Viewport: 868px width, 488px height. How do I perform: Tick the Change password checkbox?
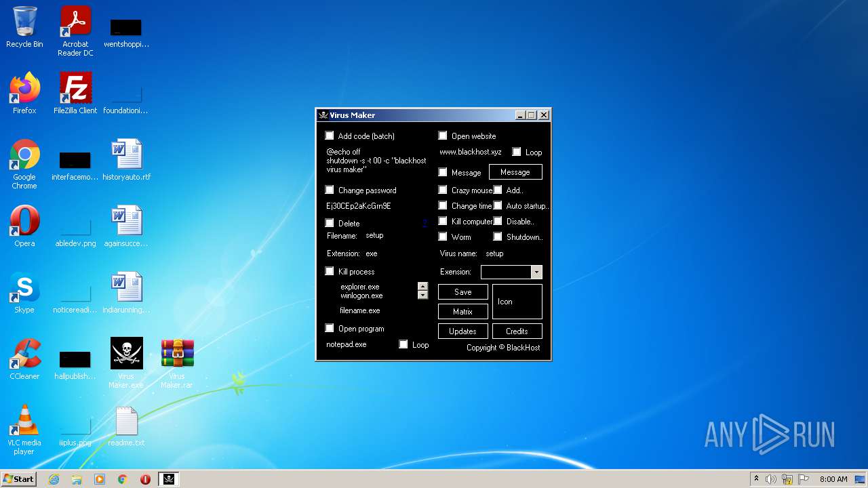[330, 190]
